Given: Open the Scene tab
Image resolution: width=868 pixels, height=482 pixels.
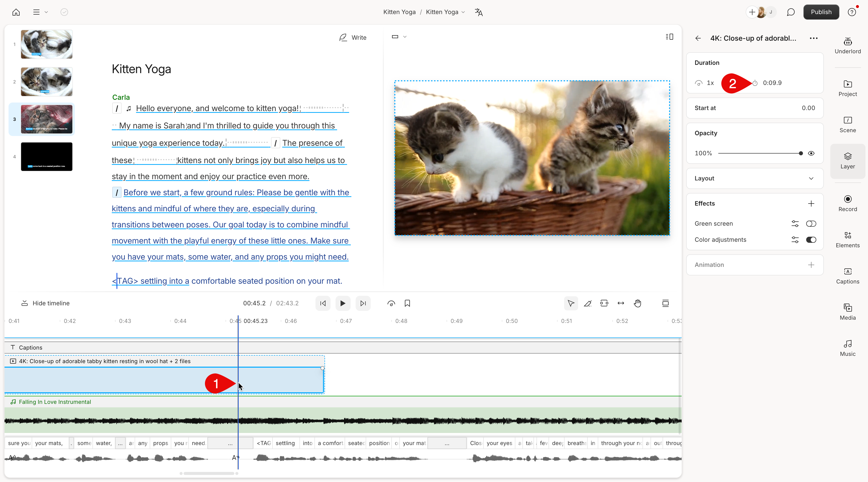Looking at the screenshot, I should 847,125.
